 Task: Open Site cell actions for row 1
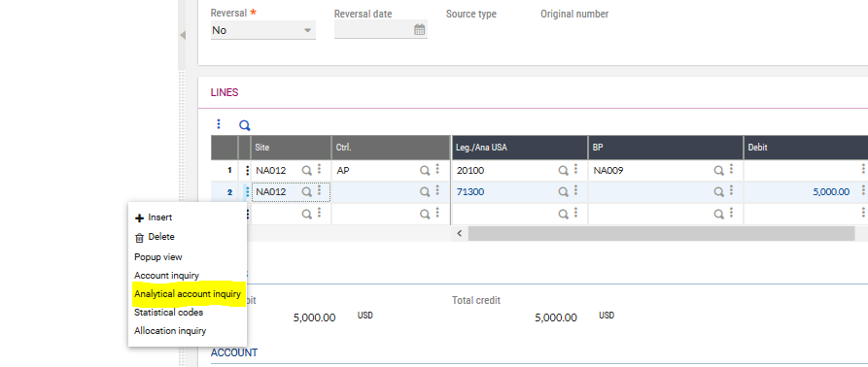point(319,170)
